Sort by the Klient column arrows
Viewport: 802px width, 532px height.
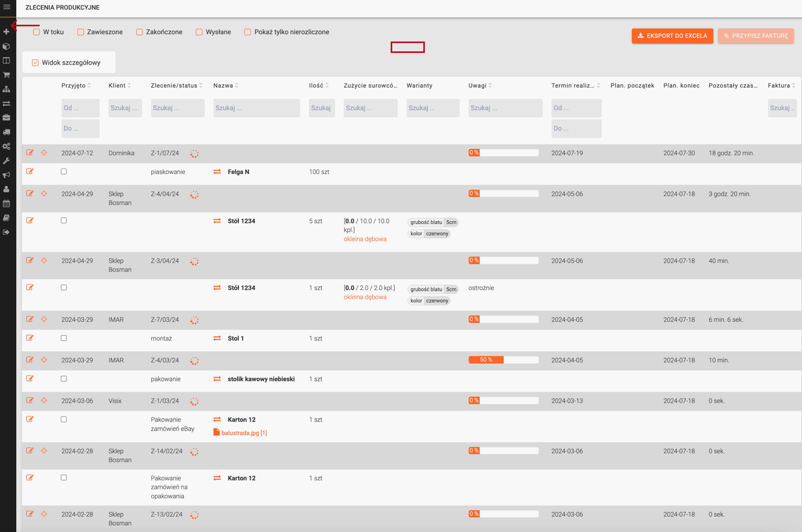point(129,86)
